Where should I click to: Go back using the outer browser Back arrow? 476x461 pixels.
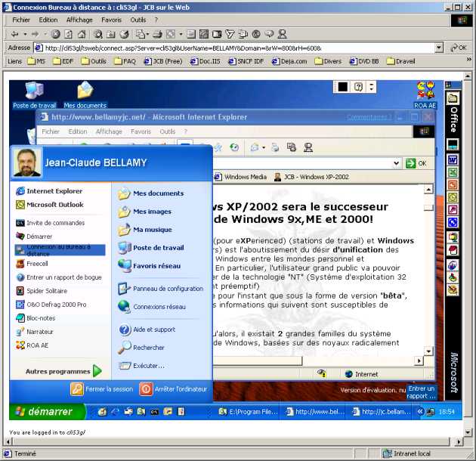(14, 34)
